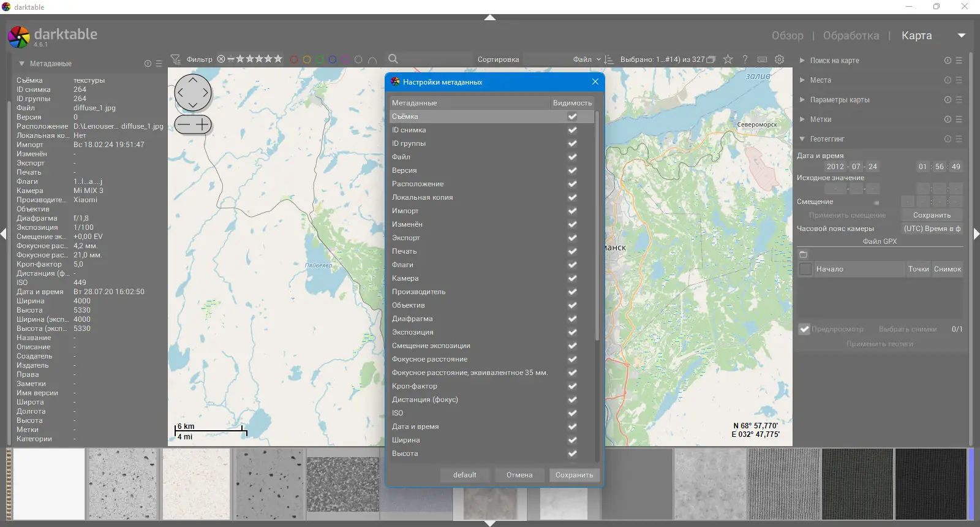
Task: Toggle reverse sort order icon
Action: 609,59
